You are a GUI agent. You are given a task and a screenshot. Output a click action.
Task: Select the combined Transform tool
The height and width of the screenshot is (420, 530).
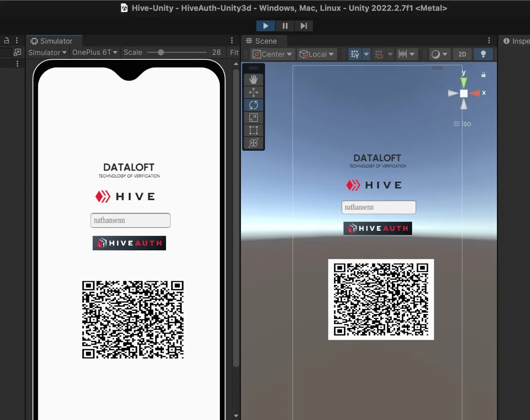(253, 143)
